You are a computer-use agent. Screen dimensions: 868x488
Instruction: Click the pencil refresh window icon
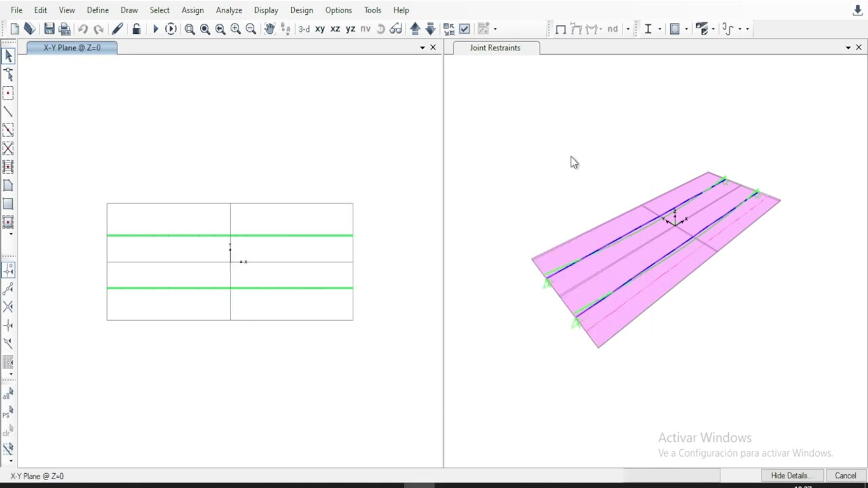pos(117,28)
